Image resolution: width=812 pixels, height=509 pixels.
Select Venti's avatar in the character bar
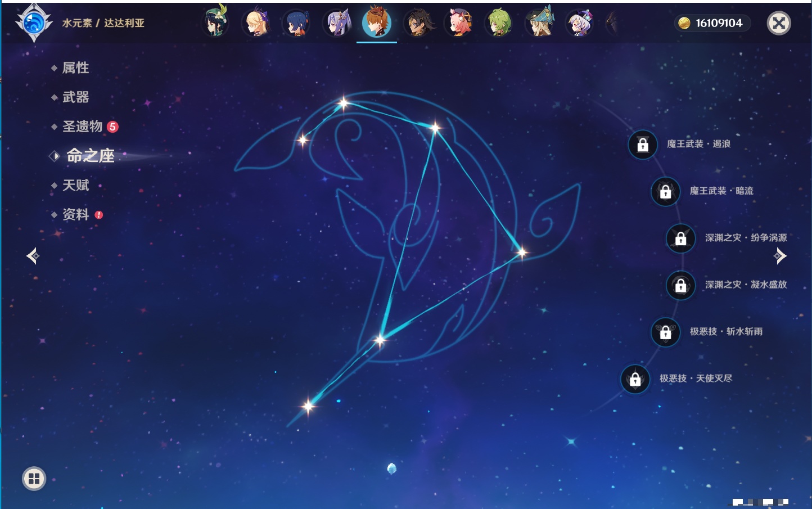tap(215, 22)
